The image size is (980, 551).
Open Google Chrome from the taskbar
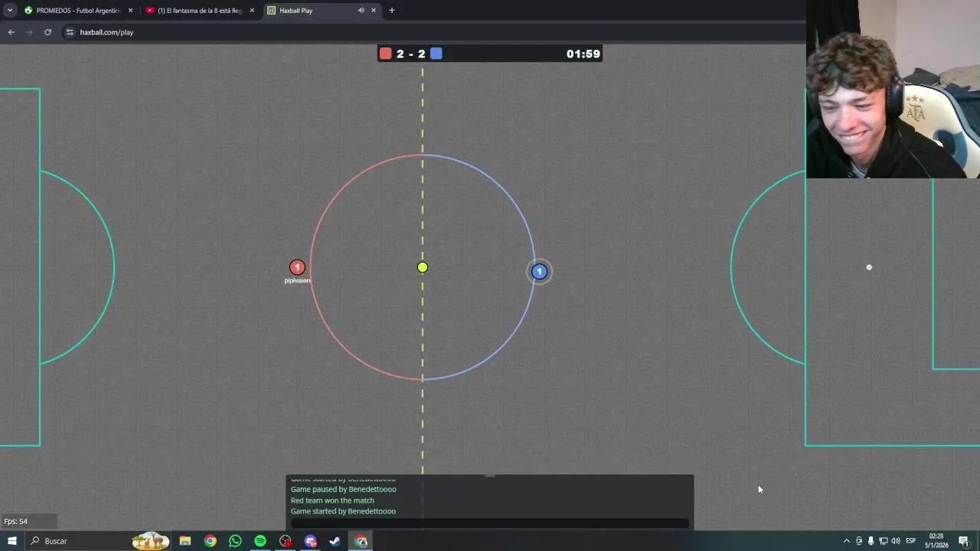pos(211,541)
